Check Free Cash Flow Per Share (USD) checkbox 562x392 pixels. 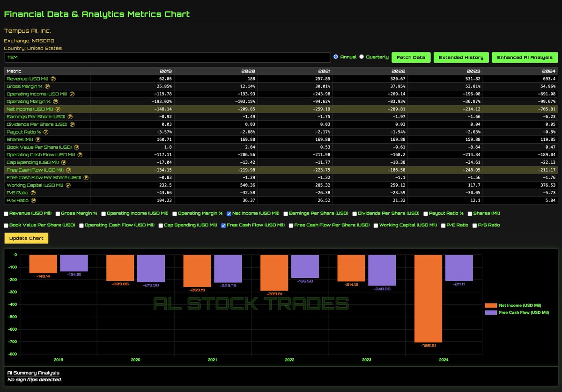[291, 225]
